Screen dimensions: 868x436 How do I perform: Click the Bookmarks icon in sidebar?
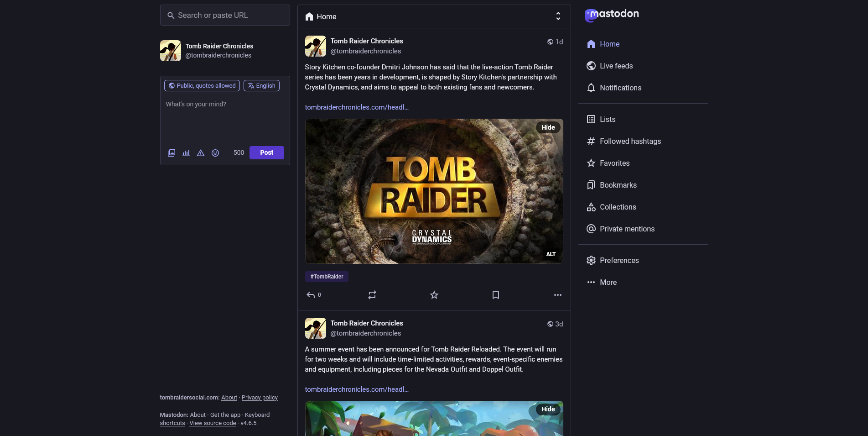[591, 185]
